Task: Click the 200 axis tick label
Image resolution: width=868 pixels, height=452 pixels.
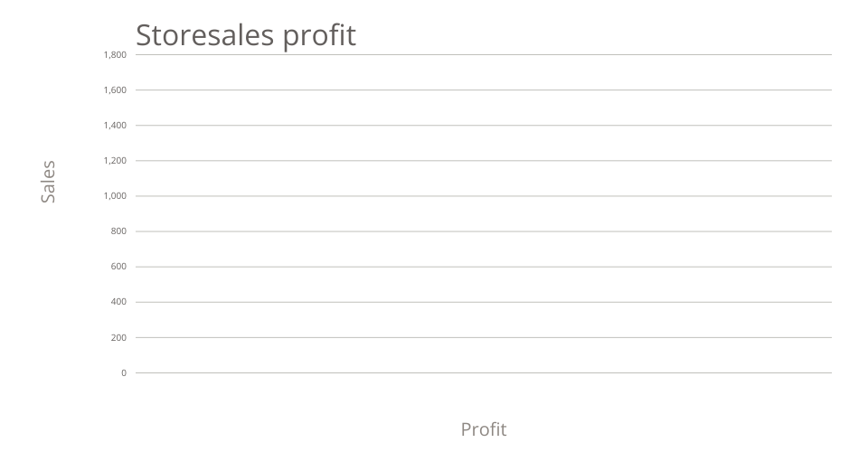Action: (x=119, y=337)
